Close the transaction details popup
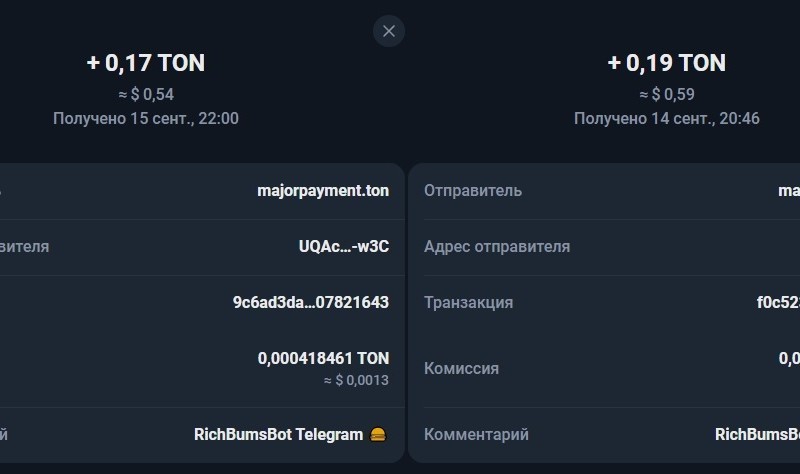Screen dimensions: 800x474 pos(389,31)
